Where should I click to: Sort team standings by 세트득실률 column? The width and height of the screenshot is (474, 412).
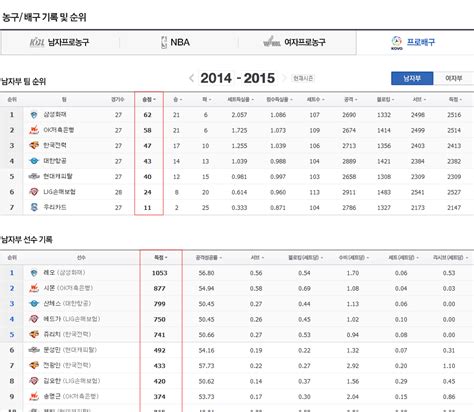click(x=240, y=100)
